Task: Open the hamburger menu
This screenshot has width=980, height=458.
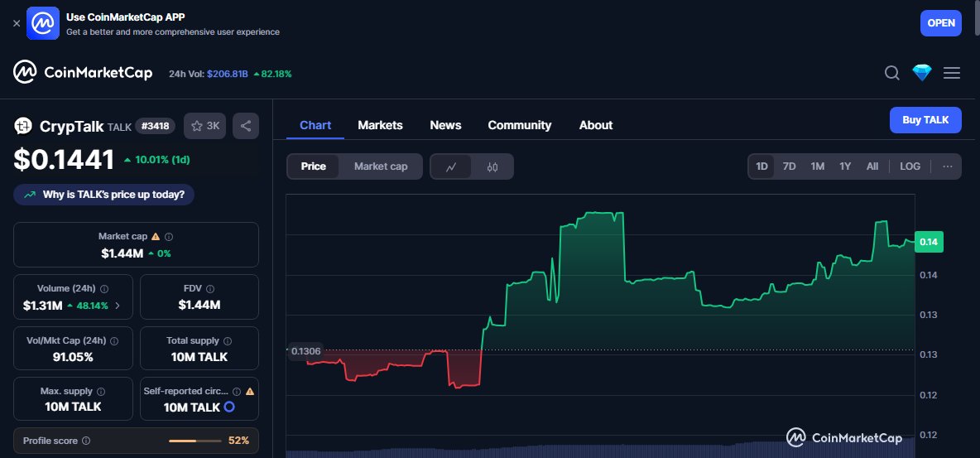Action: tap(952, 73)
